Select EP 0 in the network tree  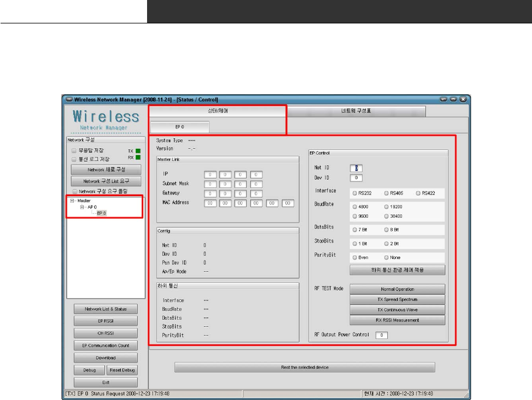pyautogui.click(x=101, y=213)
